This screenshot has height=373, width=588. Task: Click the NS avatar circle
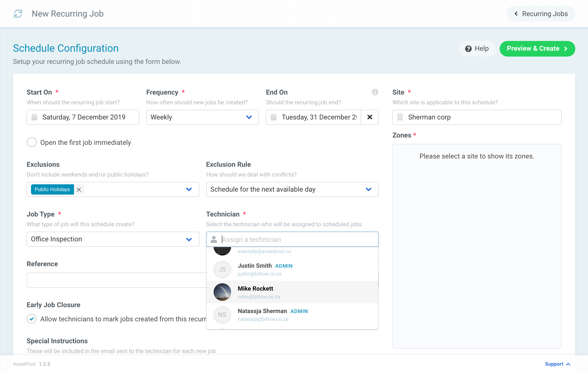(222, 315)
